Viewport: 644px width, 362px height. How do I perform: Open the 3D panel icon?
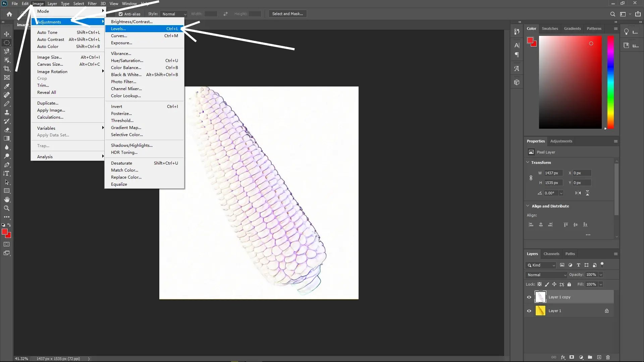(x=517, y=82)
